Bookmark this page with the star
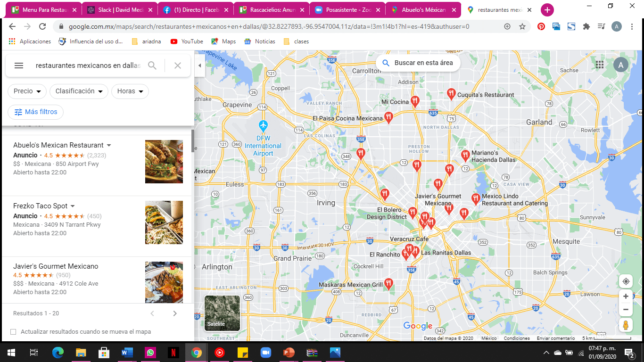644x362 pixels. [522, 27]
